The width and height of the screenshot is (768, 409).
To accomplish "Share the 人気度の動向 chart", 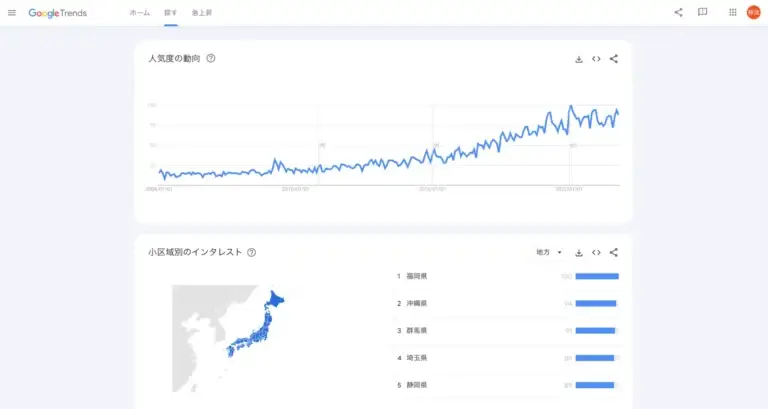I will point(614,59).
